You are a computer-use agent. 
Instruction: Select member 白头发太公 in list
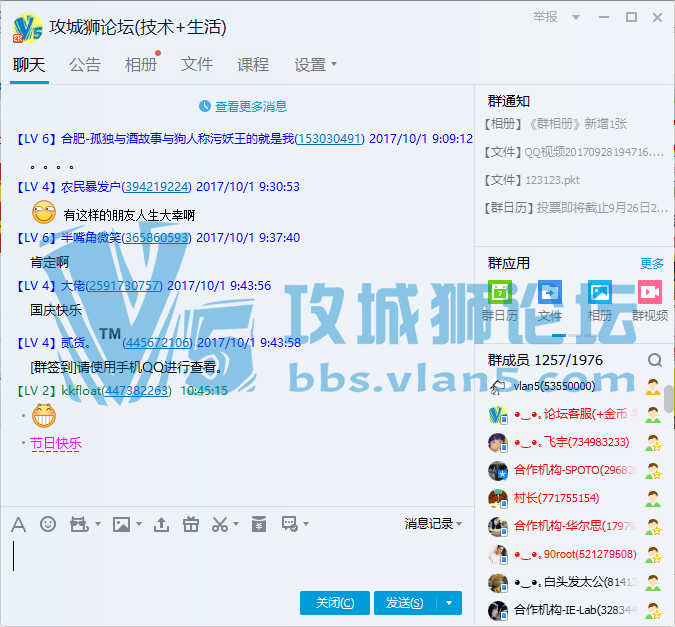(x=573, y=582)
